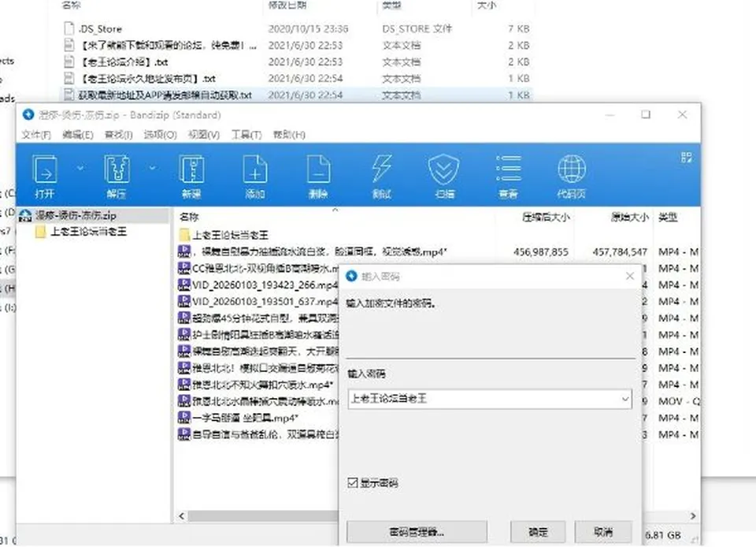This screenshot has width=756, height=547.
Task: Click the 删除 (Delete) toolbar icon
Action: coord(318,169)
